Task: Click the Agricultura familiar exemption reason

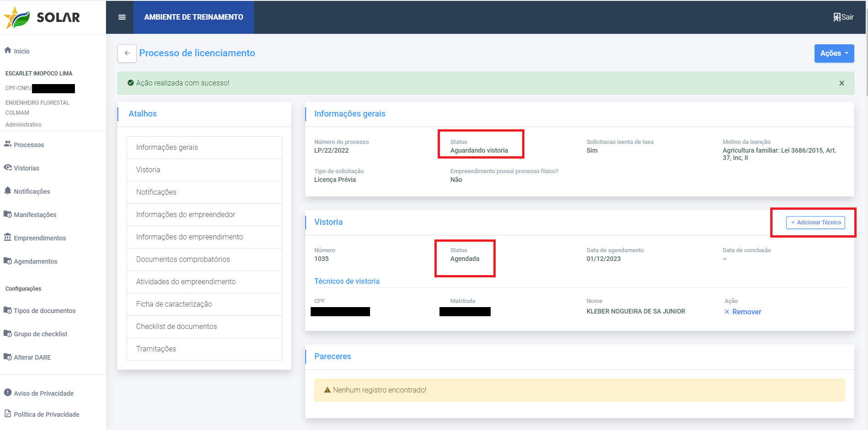Action: click(779, 154)
